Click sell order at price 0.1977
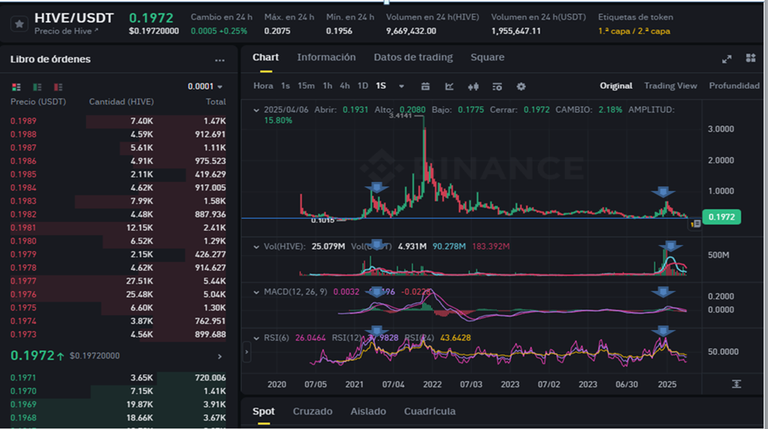The image size is (768, 429). coord(118,281)
